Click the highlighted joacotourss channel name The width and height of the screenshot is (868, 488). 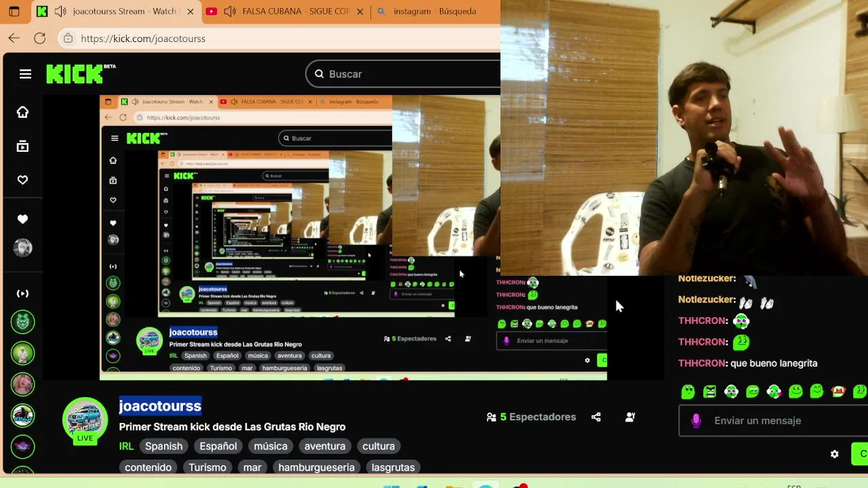160,406
